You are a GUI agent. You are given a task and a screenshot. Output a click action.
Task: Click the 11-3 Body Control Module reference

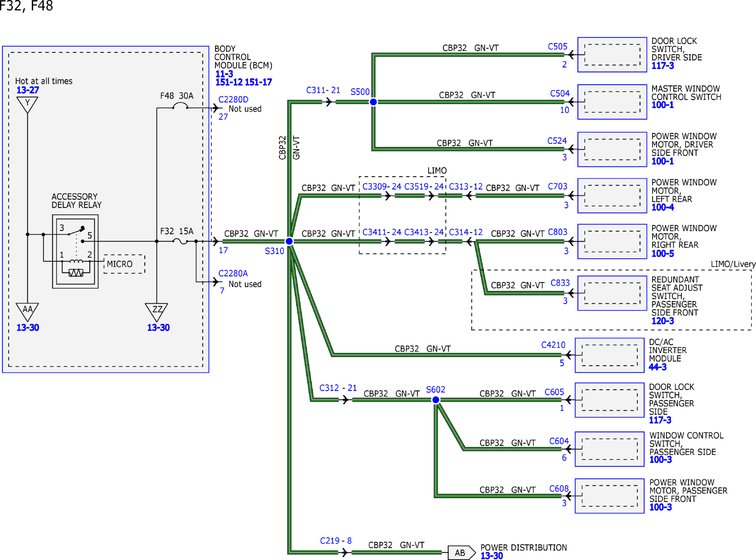click(x=224, y=74)
